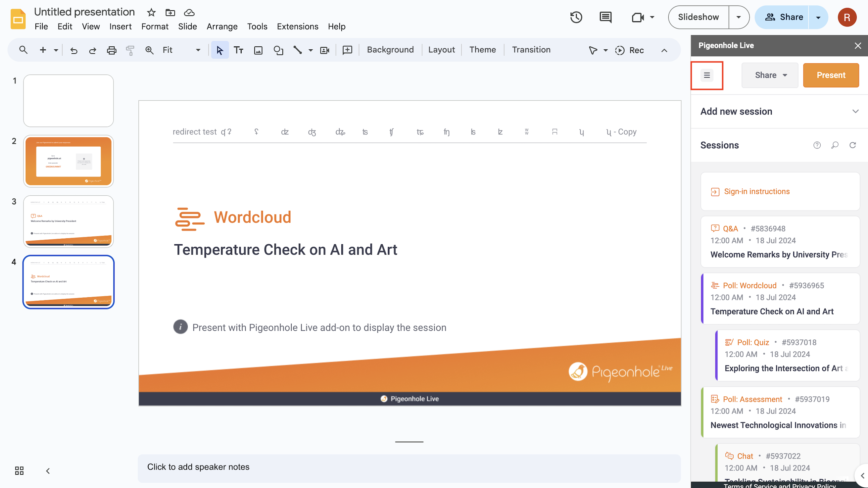Expand the line type dropdown arrow
The width and height of the screenshot is (868, 488).
311,50
